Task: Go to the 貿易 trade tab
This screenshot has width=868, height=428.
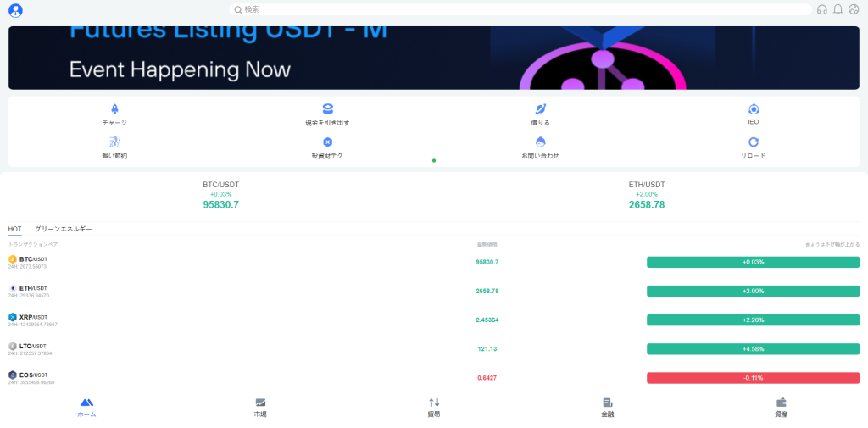Action: [x=434, y=408]
